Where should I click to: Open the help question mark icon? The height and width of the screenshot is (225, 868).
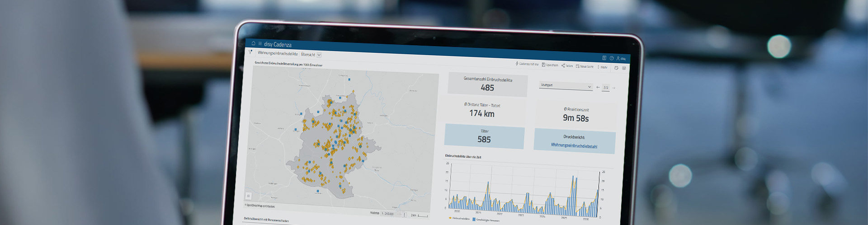coord(611,58)
